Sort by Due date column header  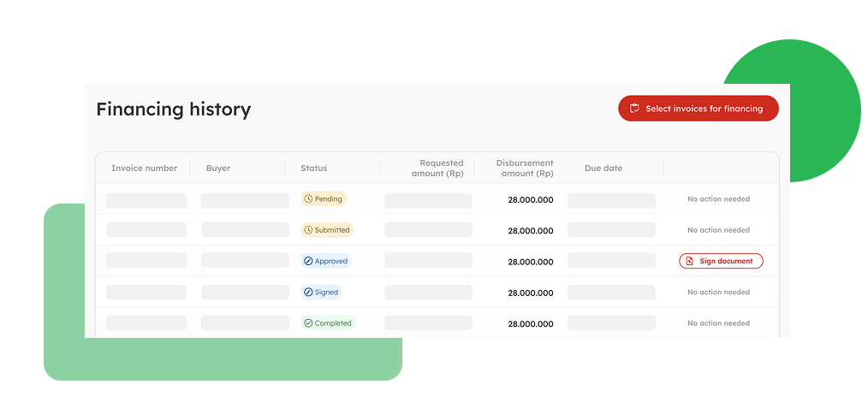click(603, 169)
